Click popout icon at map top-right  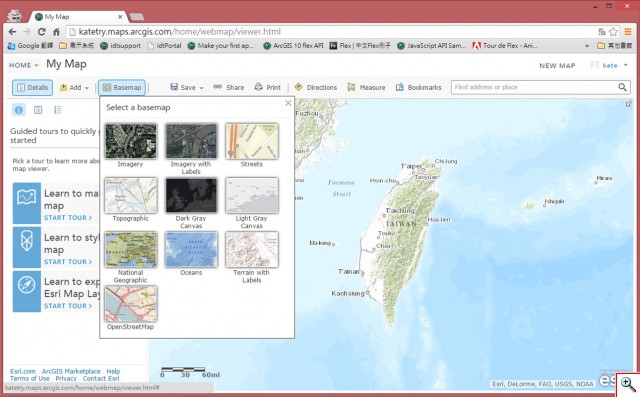click(629, 104)
